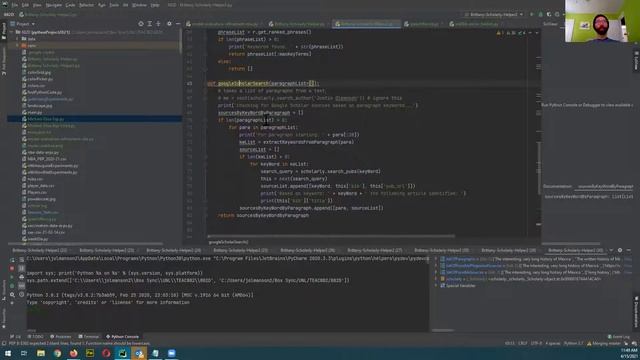Screen dimensions: 640x360
Task: Switch to the Terminal tool tab
Action: (89, 337)
